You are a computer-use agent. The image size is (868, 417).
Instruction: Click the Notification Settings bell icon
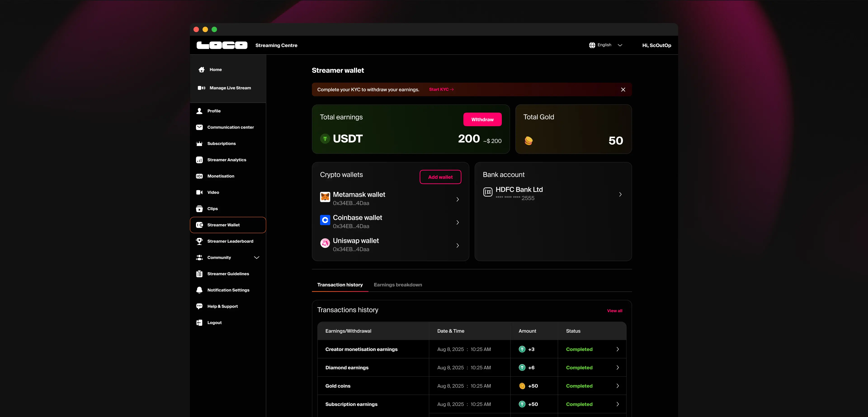(x=199, y=290)
